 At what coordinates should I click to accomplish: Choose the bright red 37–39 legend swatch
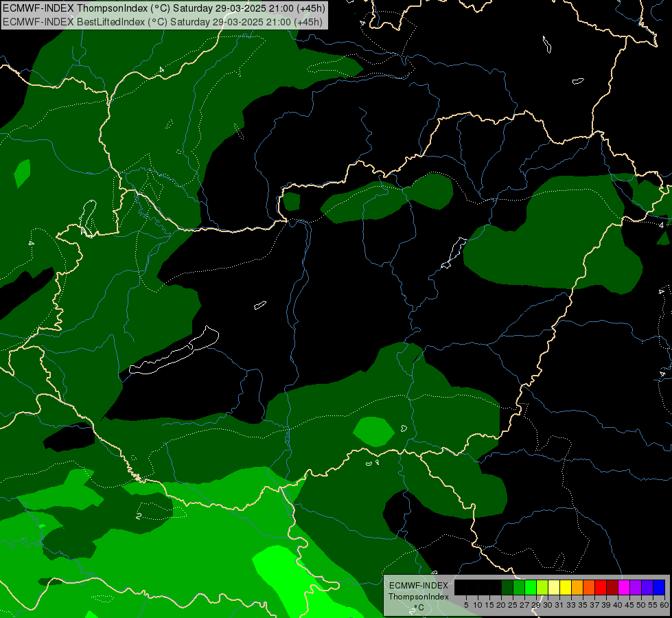pyautogui.click(x=601, y=587)
